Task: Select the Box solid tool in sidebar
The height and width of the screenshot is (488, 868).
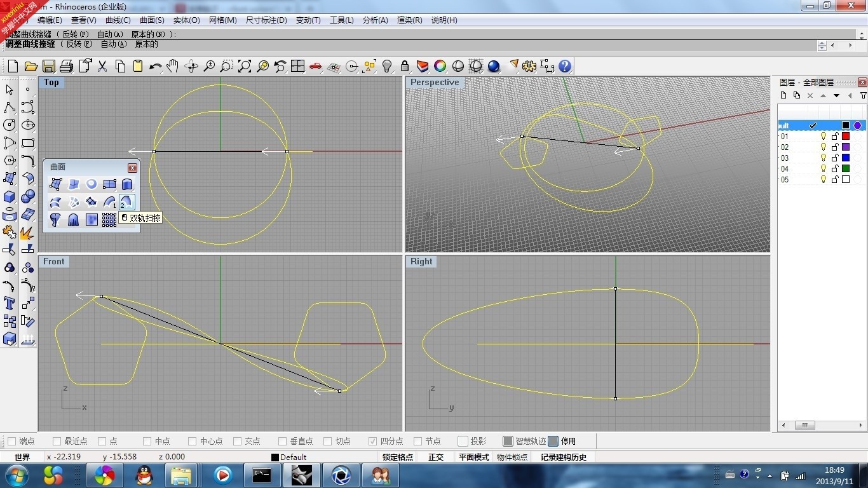Action: [x=10, y=196]
